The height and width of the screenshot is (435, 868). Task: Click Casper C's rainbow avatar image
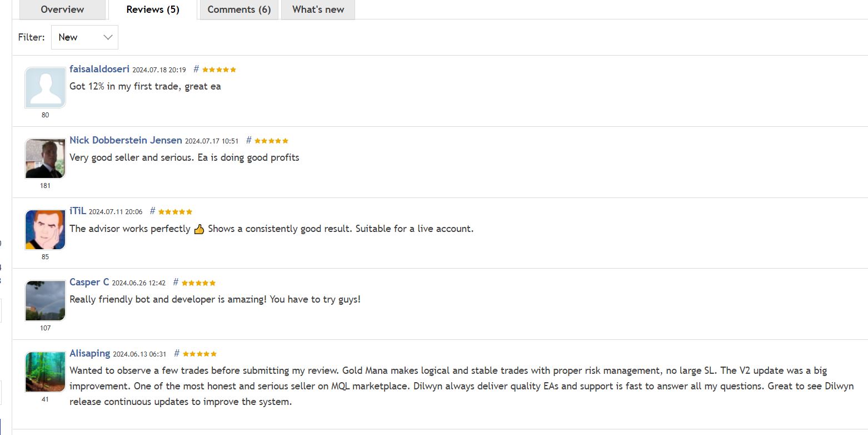pyautogui.click(x=44, y=300)
